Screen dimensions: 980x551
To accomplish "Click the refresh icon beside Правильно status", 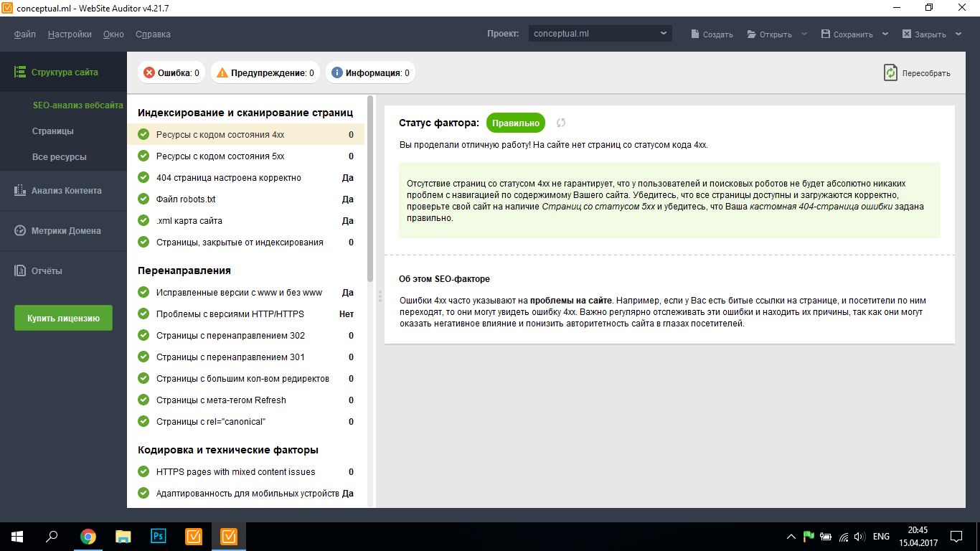I will (561, 123).
